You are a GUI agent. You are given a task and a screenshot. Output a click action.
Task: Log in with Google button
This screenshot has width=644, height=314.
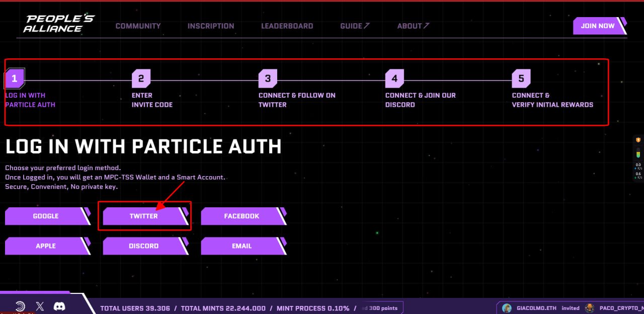[48, 216]
